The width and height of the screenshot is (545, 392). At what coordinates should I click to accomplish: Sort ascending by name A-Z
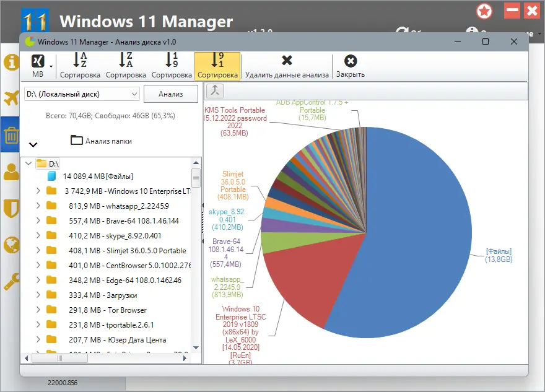pos(80,66)
